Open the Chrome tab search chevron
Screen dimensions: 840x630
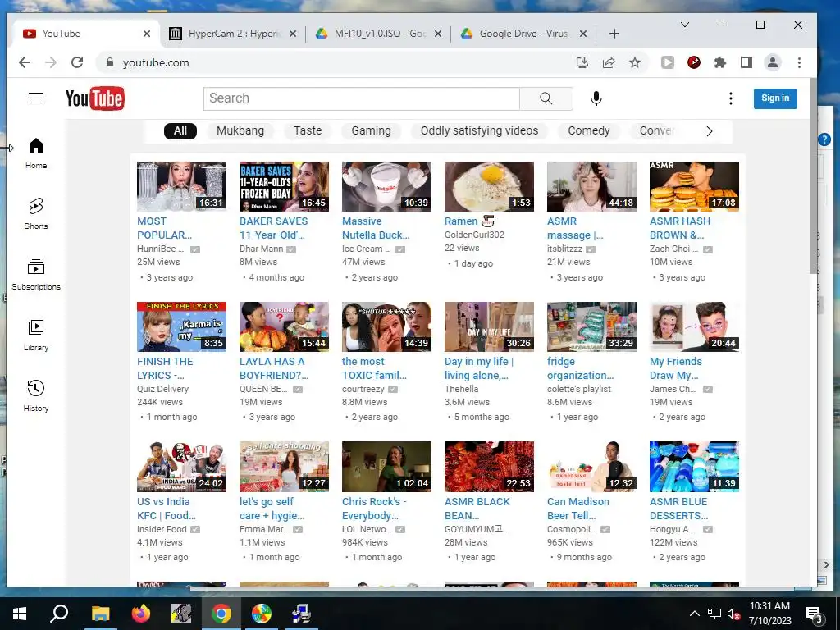pos(685,25)
